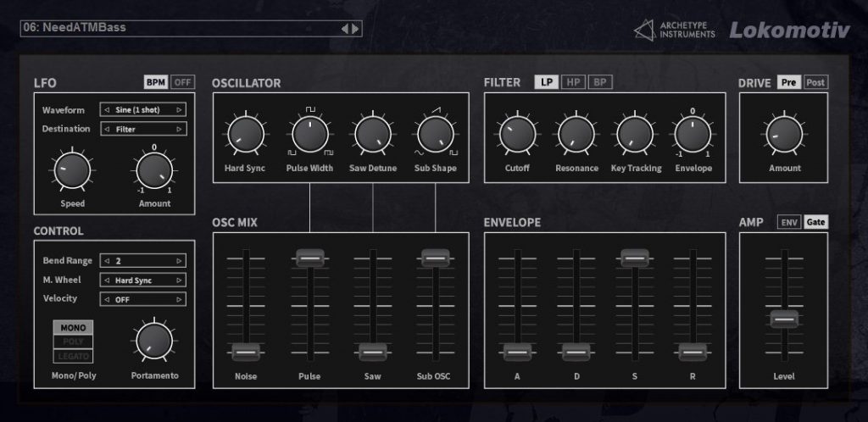Screen dimensions: 868x422
Task: Click the Saw Detune knob
Action: pyautogui.click(x=373, y=135)
